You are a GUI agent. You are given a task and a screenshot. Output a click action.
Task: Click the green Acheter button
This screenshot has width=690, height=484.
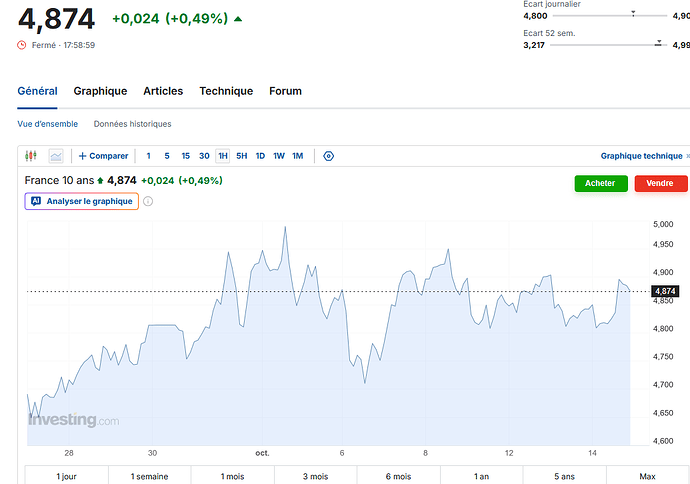point(601,183)
